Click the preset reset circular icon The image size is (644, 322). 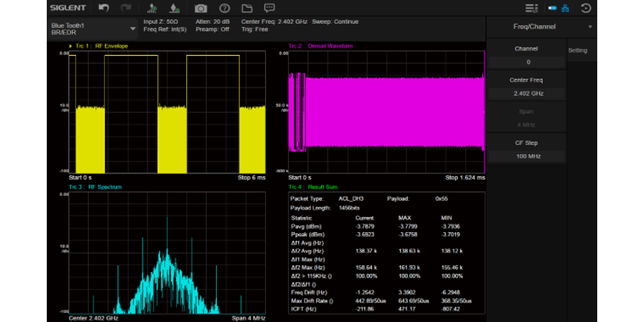pyautogui.click(x=586, y=8)
